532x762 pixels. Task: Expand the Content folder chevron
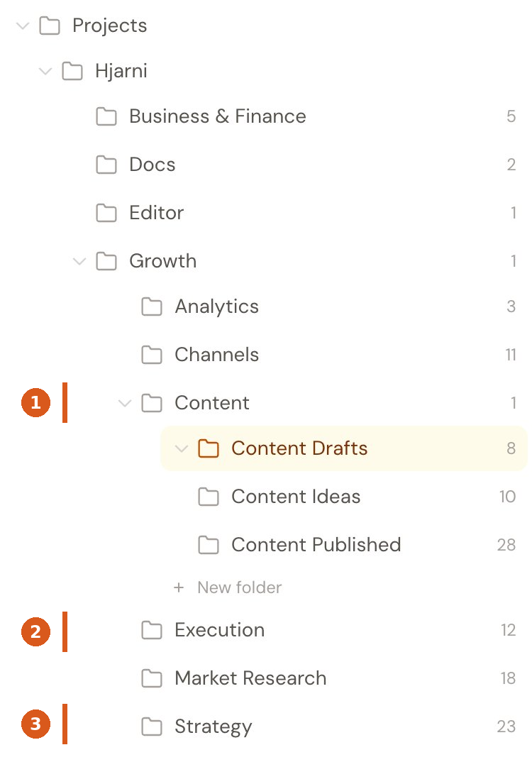[x=125, y=403]
